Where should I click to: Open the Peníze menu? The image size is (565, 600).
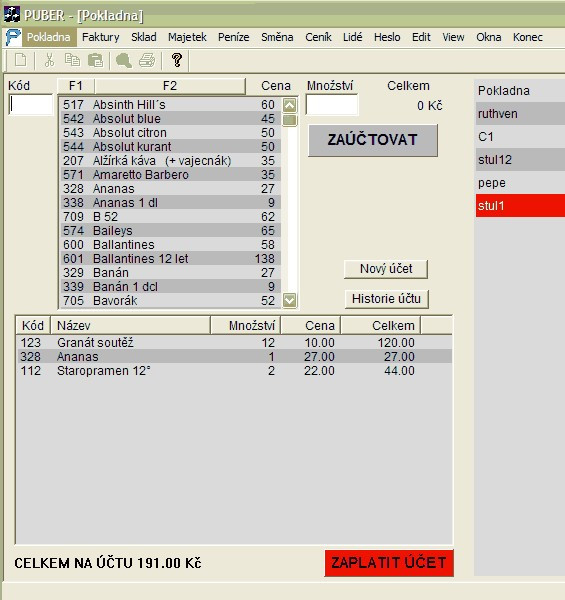[x=234, y=37]
